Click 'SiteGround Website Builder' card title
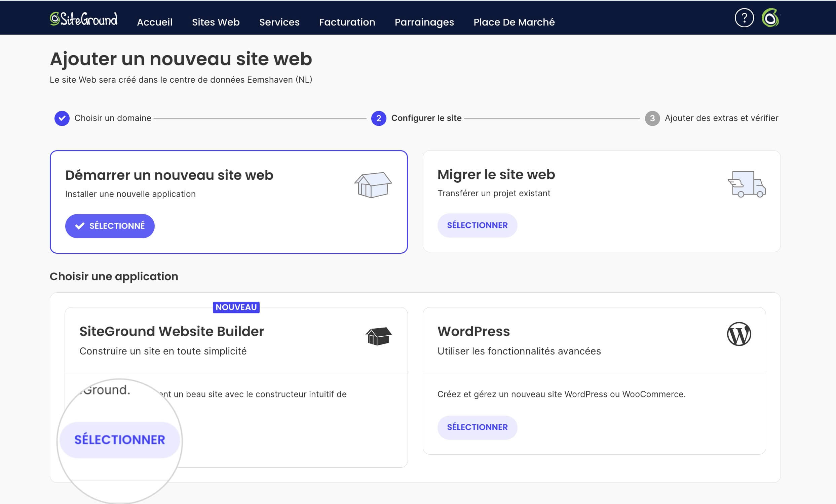Screen dimensions: 836x504 172,332
